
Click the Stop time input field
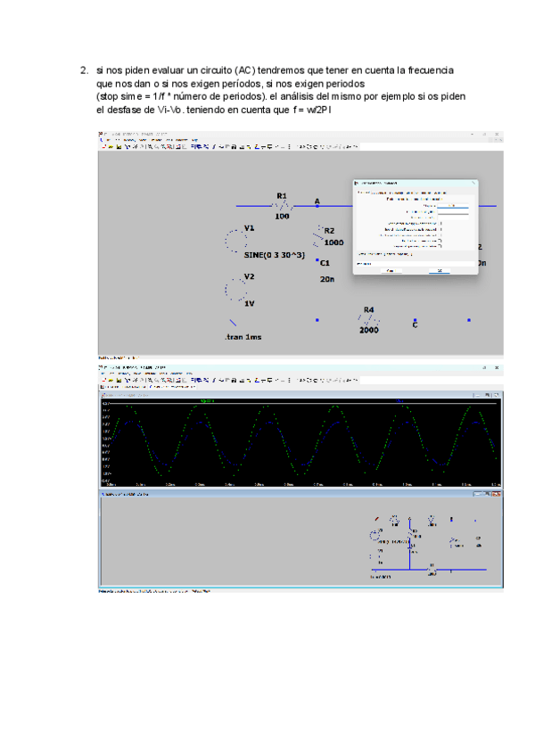coord(452,204)
